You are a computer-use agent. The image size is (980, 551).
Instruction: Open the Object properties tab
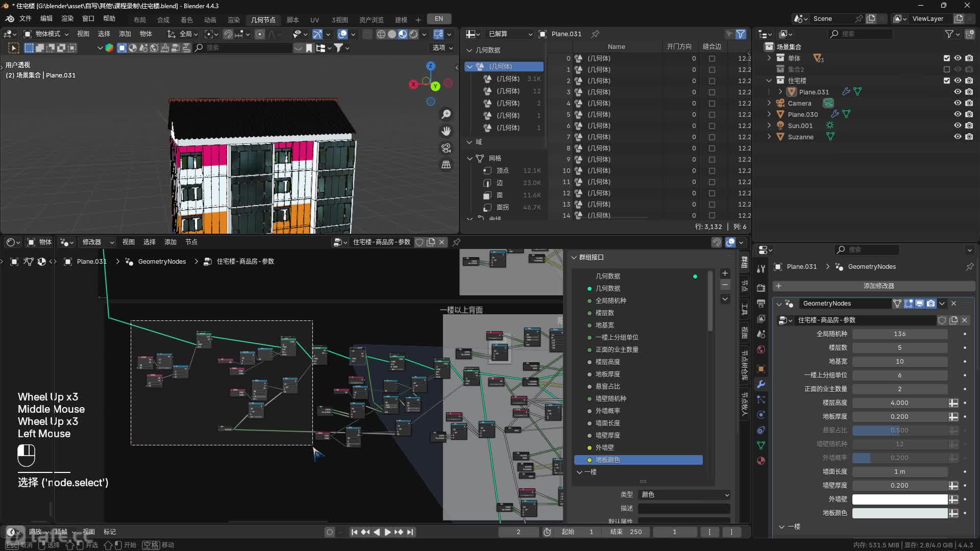click(761, 368)
